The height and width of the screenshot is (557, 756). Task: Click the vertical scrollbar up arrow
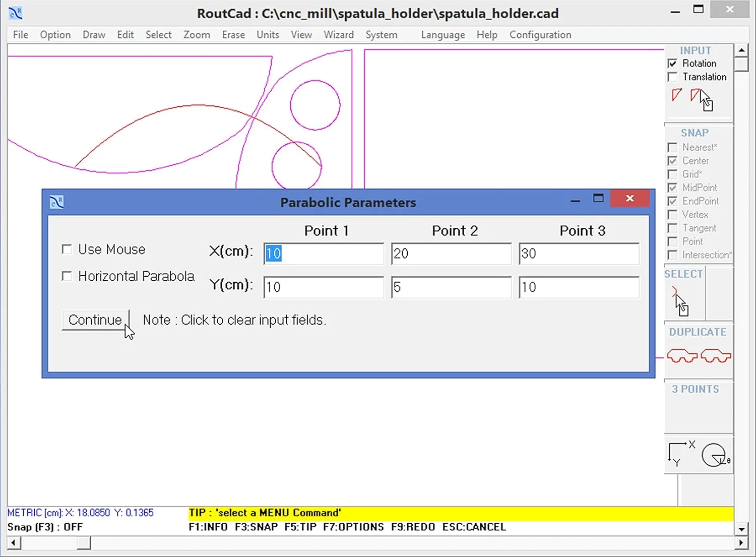coord(742,49)
